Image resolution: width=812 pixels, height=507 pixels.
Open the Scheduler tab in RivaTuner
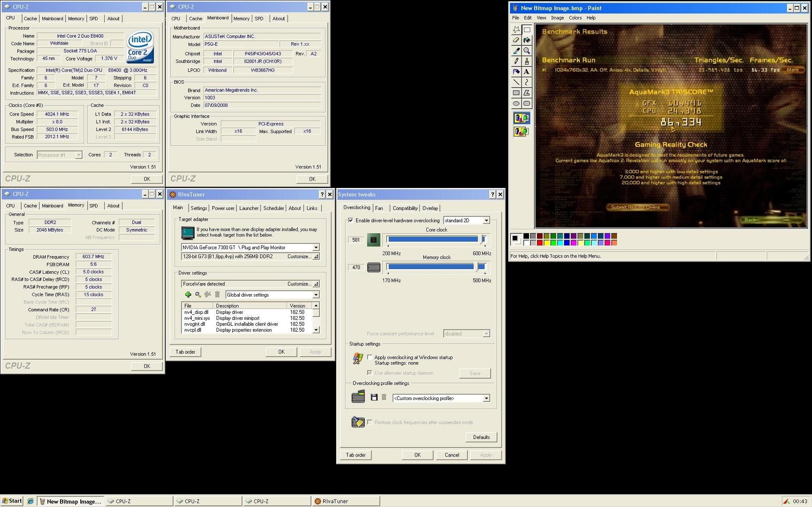click(x=274, y=208)
